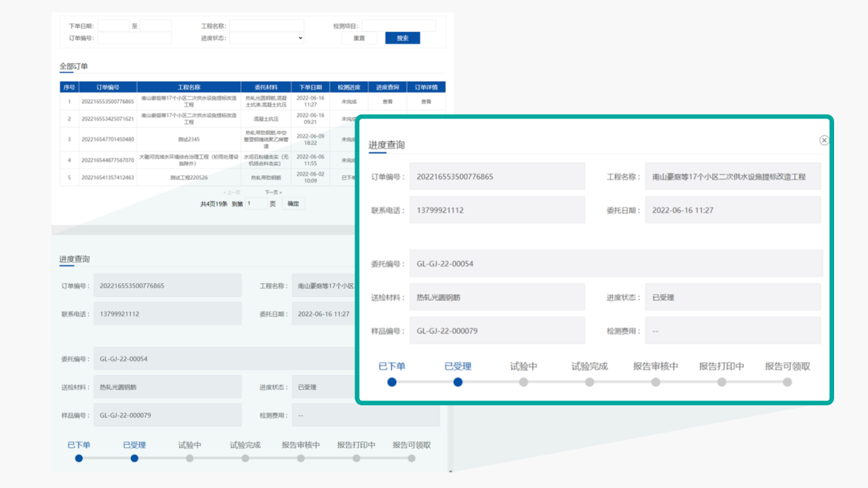Click 进度状态 已受理 field in enlarged popup
868x488 pixels.
[733, 297]
